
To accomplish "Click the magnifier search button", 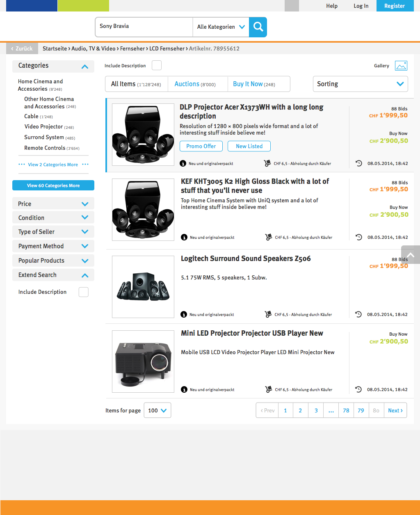I will coord(258,27).
